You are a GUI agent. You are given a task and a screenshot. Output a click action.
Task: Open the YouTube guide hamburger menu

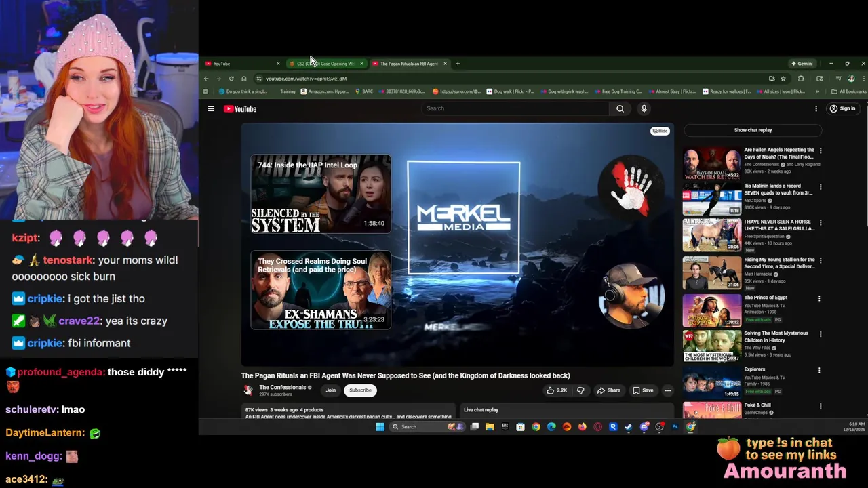click(211, 108)
